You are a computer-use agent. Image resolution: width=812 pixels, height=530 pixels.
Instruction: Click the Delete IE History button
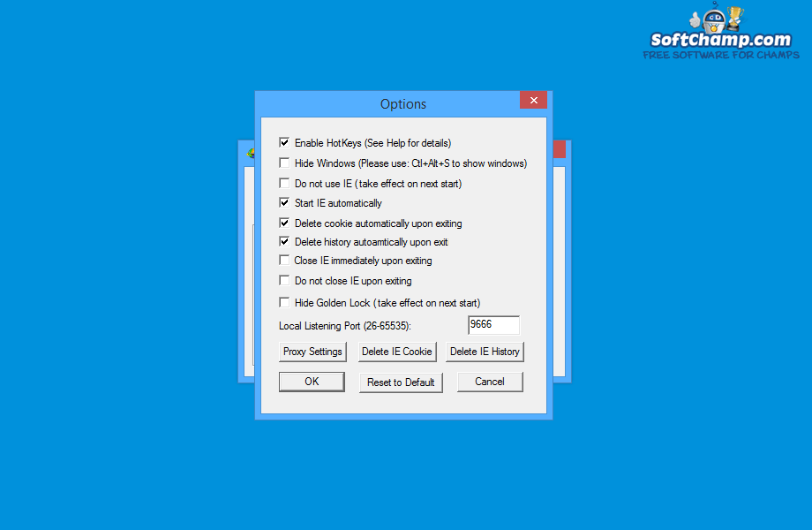485,352
